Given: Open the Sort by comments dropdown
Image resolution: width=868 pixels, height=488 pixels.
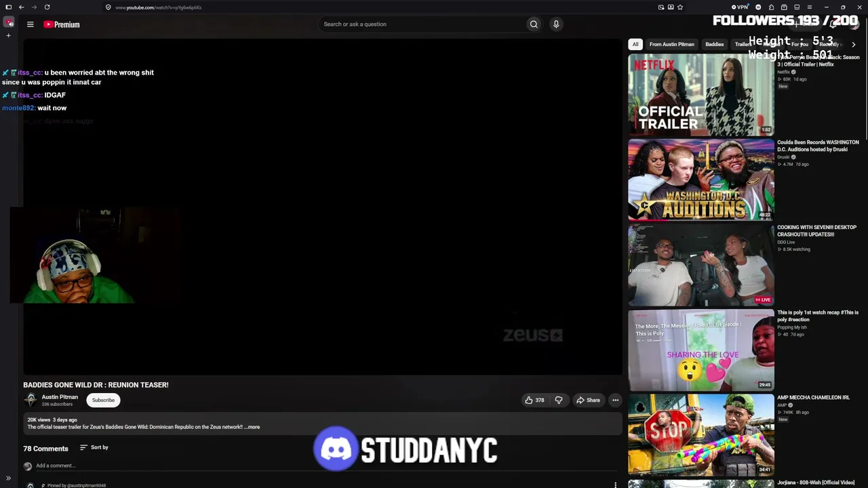Looking at the screenshot, I should tap(94, 447).
